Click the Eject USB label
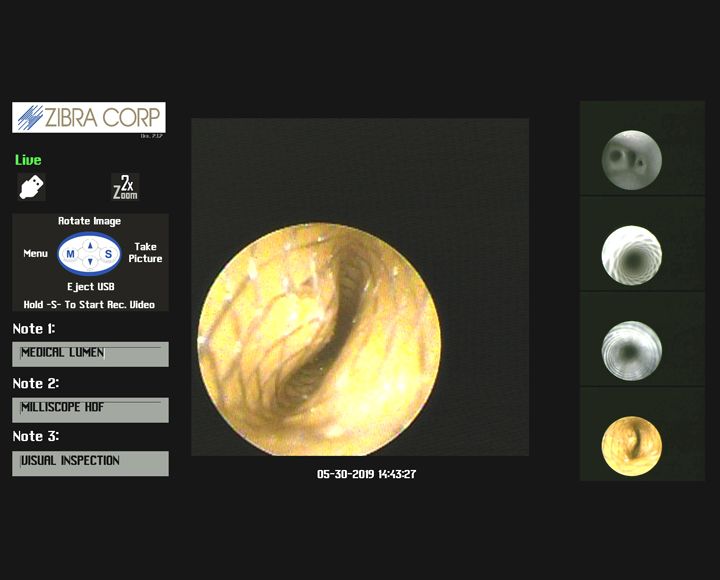The height and width of the screenshot is (580, 720). (90, 287)
